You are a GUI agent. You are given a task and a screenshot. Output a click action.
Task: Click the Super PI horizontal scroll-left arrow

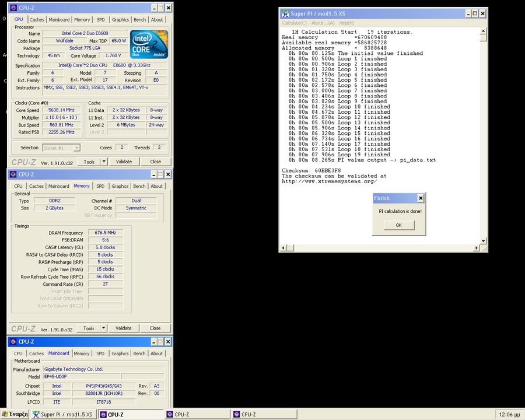(x=283, y=248)
